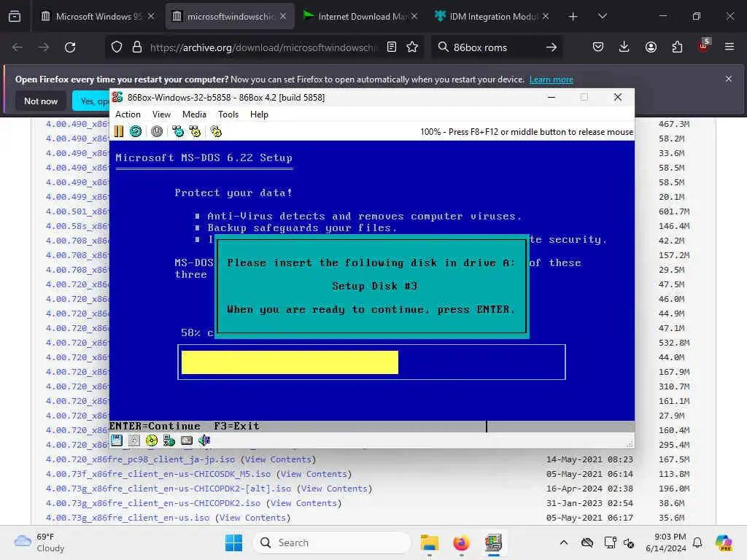Open the Action menu in 86Box
747x560 pixels.
(x=128, y=114)
